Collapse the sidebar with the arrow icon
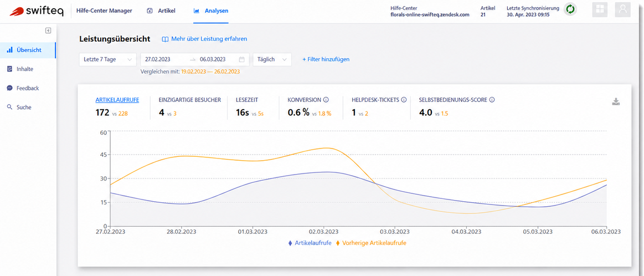The width and height of the screenshot is (644, 276). pyautogui.click(x=48, y=30)
